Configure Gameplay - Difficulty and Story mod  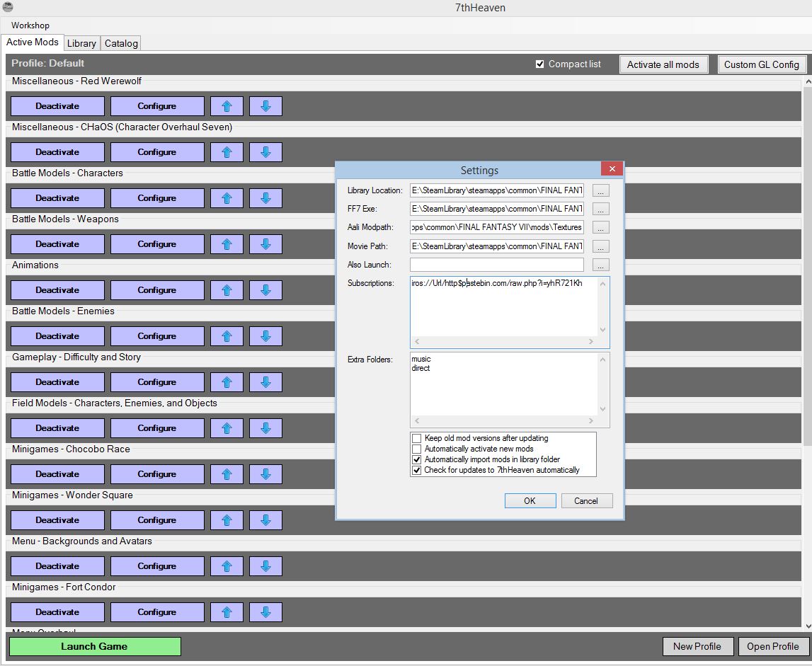[157, 382]
